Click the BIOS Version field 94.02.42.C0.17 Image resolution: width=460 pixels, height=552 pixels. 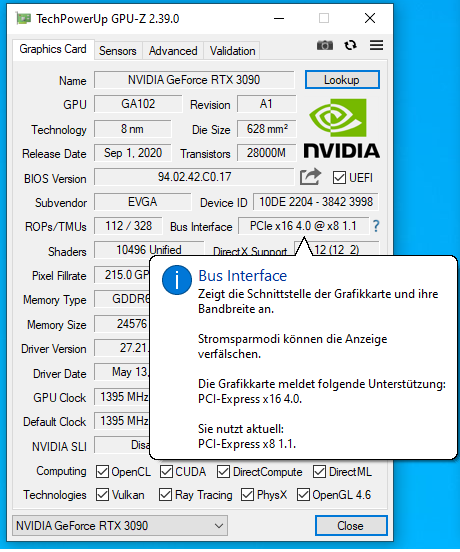click(x=194, y=177)
